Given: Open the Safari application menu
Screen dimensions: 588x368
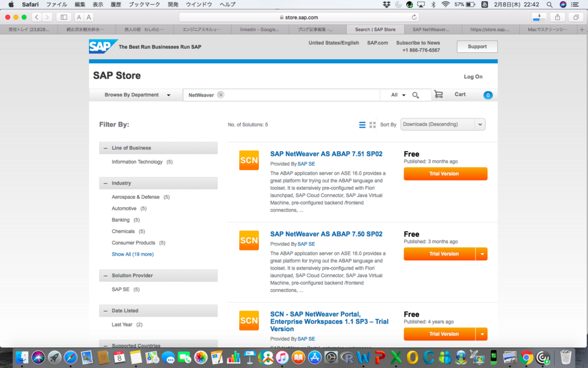Looking at the screenshot, I should (30, 5).
